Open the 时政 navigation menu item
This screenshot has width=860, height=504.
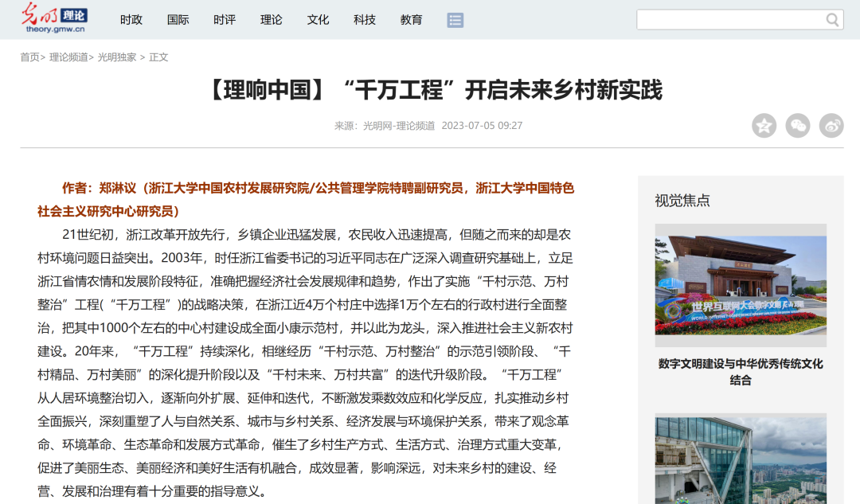coord(131,20)
